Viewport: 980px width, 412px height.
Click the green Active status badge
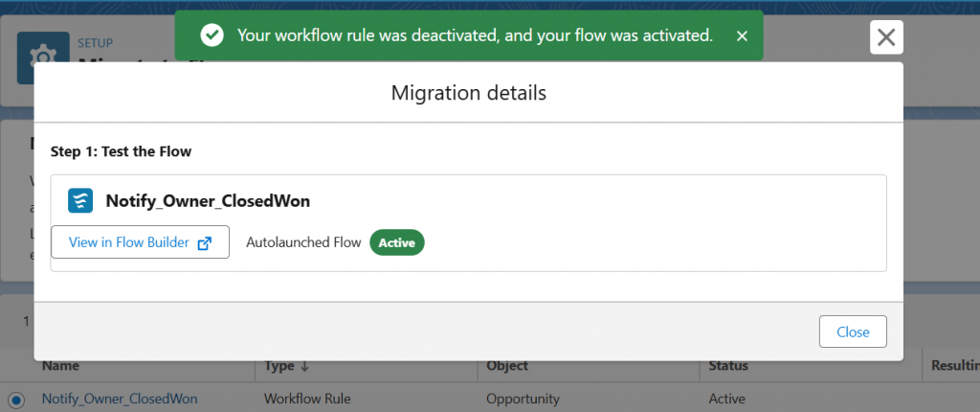[396, 242]
